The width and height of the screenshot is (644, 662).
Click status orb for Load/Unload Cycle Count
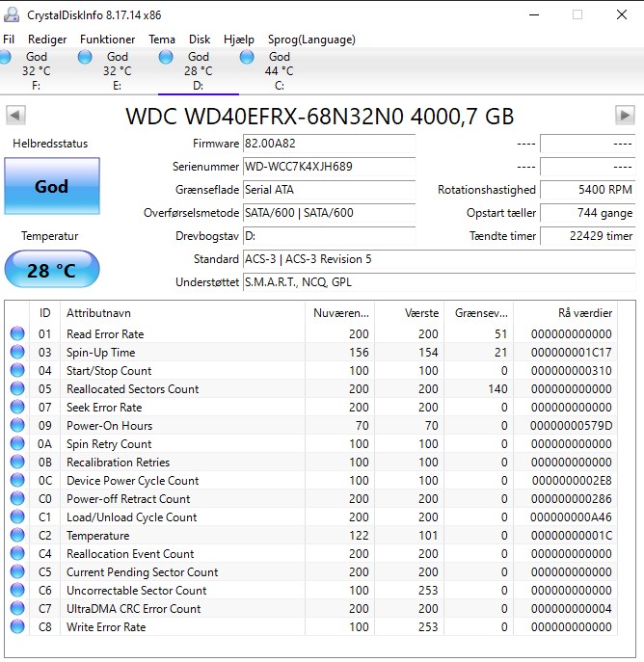[17, 516]
